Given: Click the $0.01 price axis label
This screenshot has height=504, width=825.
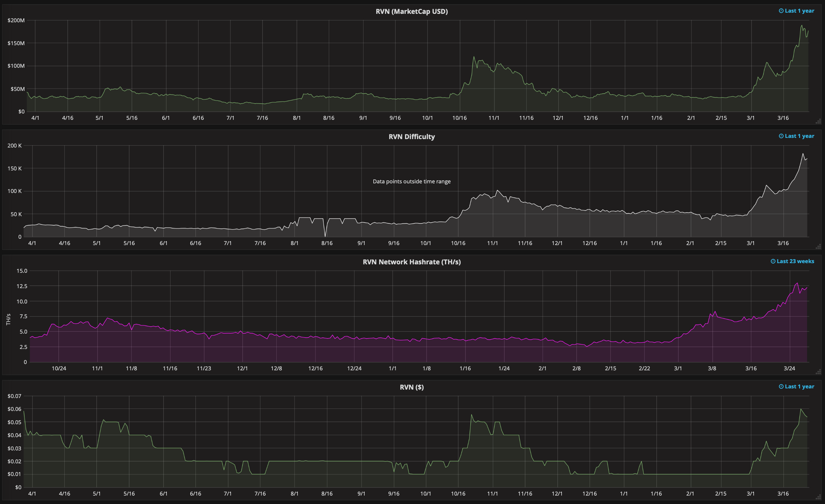Looking at the screenshot, I should pos(14,474).
